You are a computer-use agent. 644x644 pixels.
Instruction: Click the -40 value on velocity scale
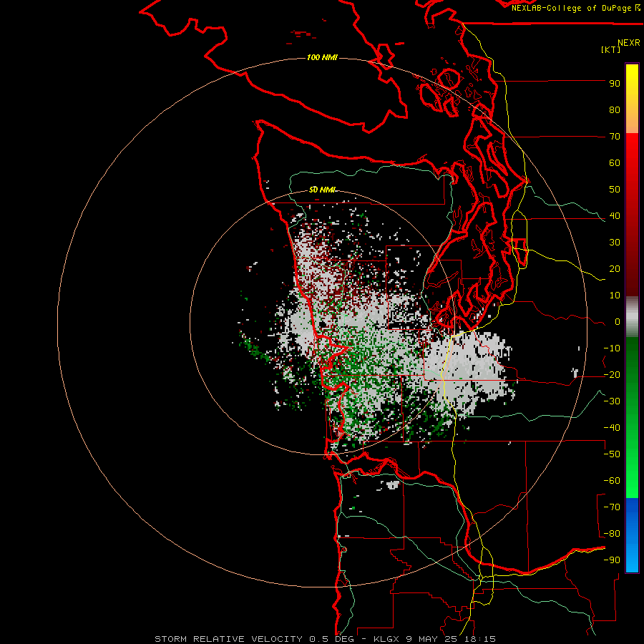click(x=612, y=428)
